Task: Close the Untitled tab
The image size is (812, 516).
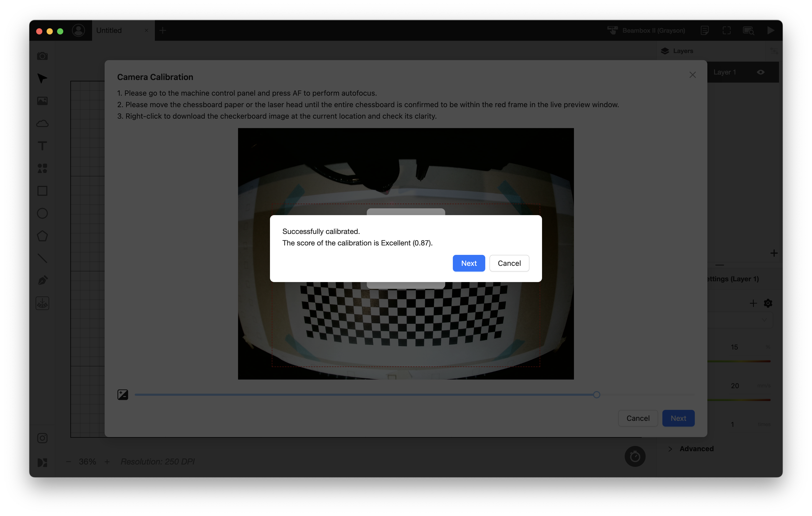Action: (146, 30)
